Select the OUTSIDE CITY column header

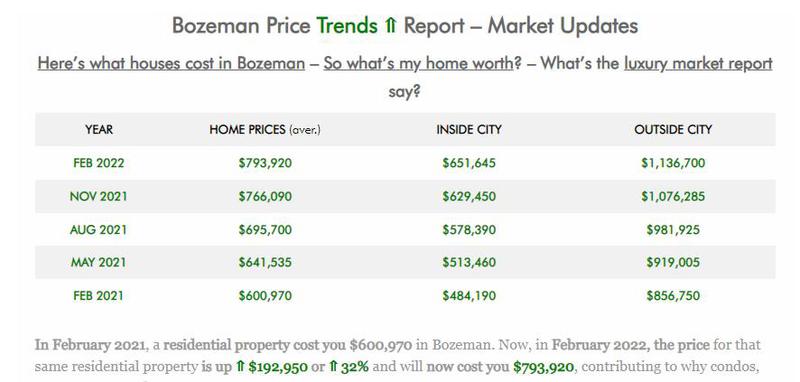click(673, 130)
